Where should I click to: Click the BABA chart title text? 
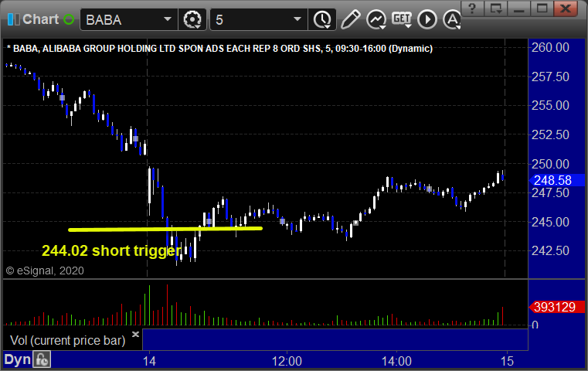[219, 49]
